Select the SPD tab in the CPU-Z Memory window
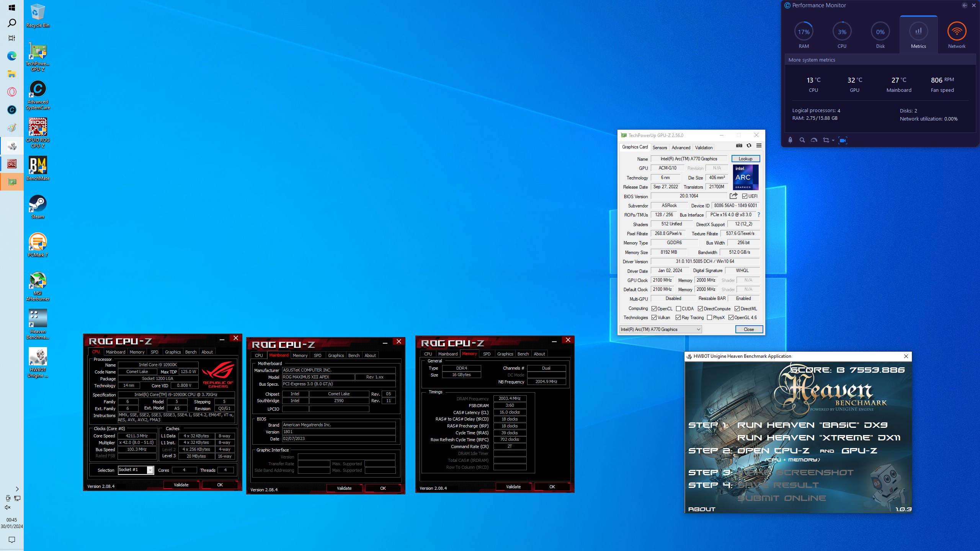The width and height of the screenshot is (980, 551). tap(487, 354)
